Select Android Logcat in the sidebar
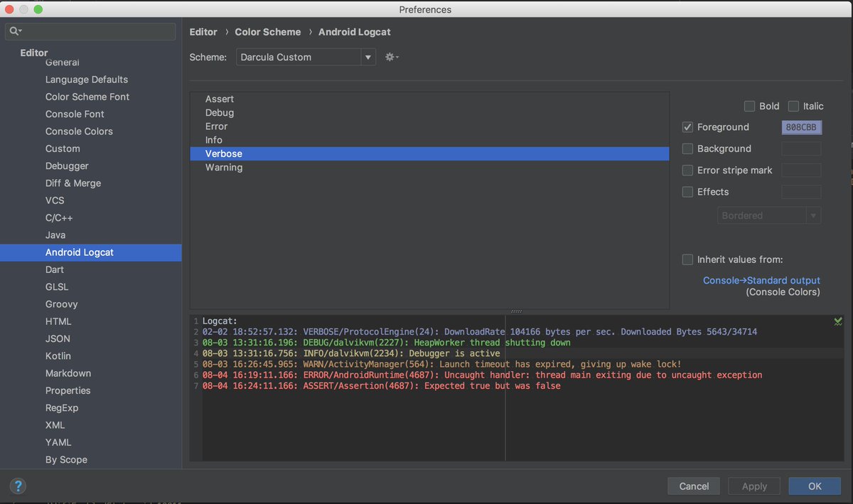The height and width of the screenshot is (504, 853). pyautogui.click(x=91, y=252)
